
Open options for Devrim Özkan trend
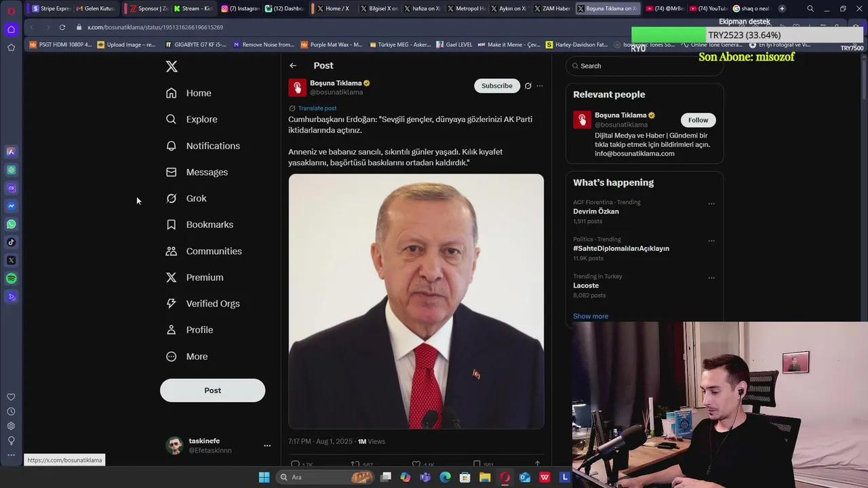[x=711, y=203]
